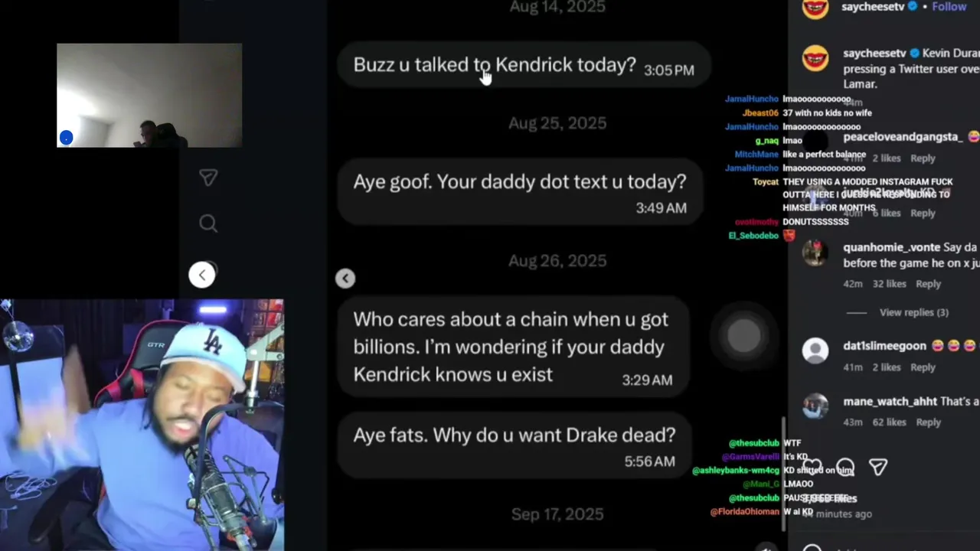View the 2 likes on the peaceloveandgangsta_ comment
980x551 pixels.
click(887, 158)
